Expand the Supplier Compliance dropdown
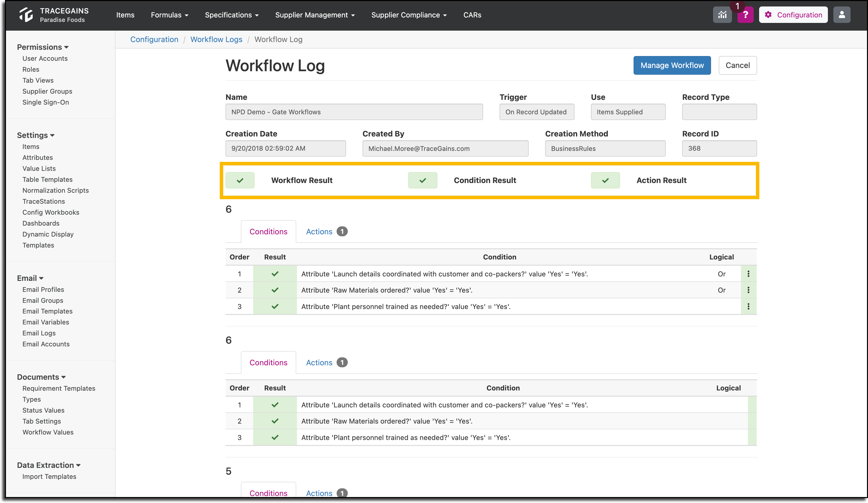Image resolution: width=868 pixels, height=503 pixels. 409,15
